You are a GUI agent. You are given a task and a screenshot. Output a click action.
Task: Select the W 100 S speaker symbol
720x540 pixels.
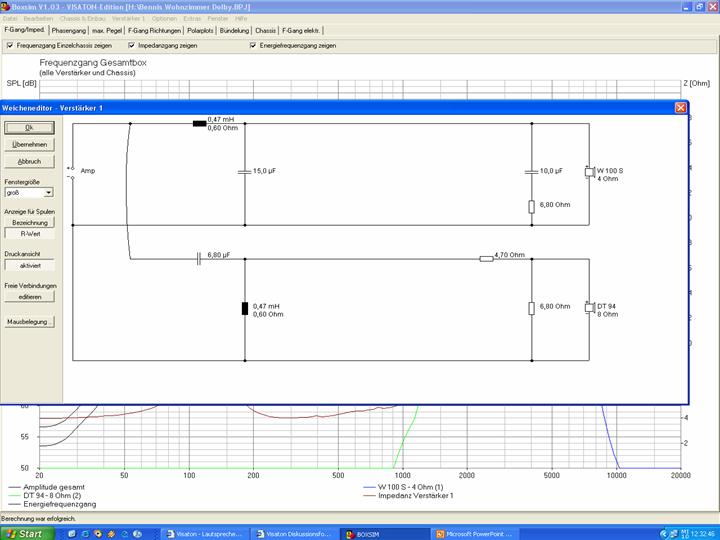pyautogui.click(x=589, y=172)
